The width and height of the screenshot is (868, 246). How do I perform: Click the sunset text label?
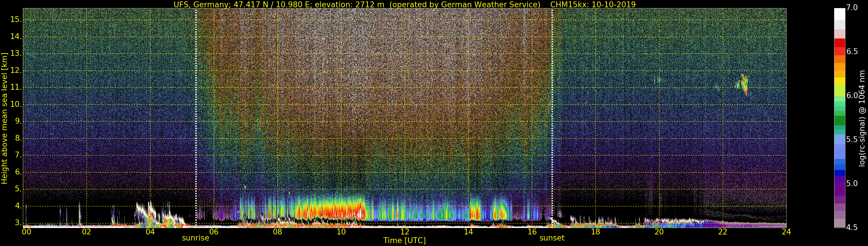[552, 238]
